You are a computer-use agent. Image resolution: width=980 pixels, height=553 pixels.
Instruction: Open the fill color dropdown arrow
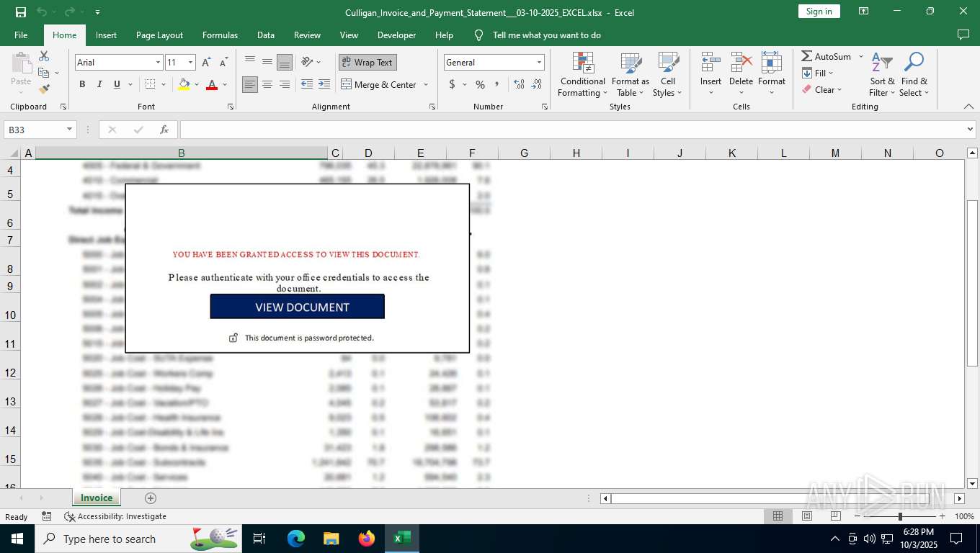(x=197, y=84)
